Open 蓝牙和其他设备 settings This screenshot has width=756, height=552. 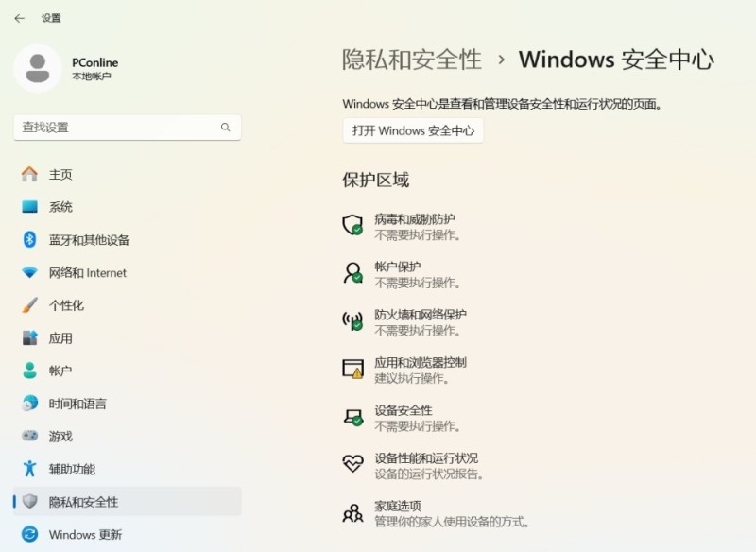pos(89,240)
